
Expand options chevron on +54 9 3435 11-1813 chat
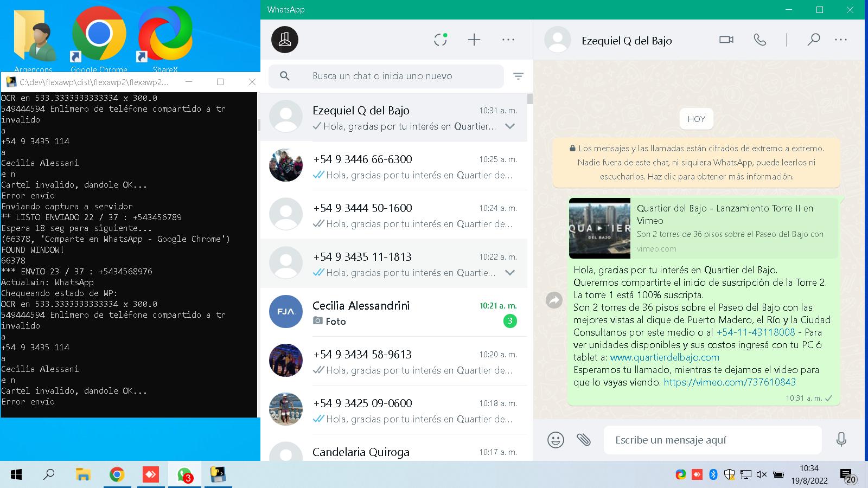(509, 273)
